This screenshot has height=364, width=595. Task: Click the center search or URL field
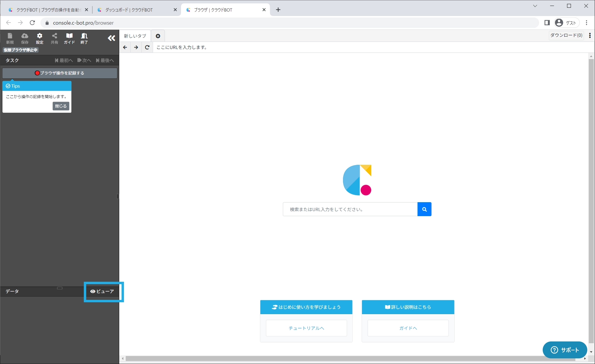point(350,209)
